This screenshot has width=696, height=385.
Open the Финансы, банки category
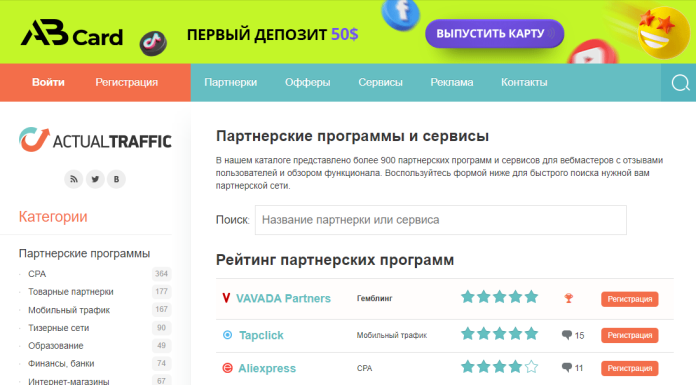[x=61, y=363]
